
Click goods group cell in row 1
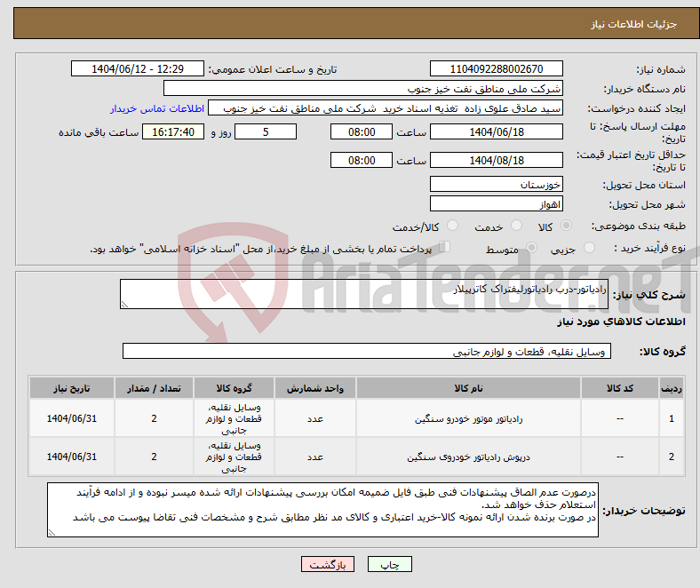234,418
